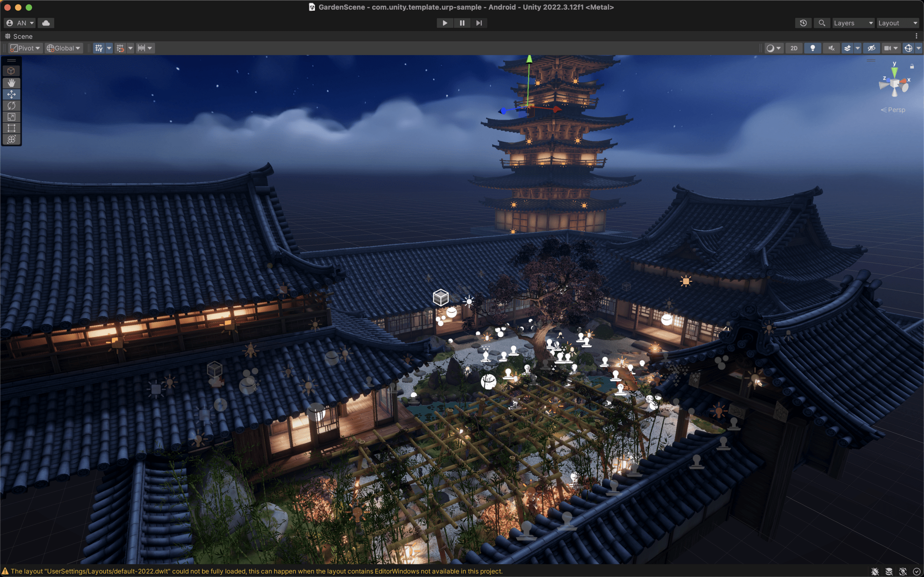Open the Global rotation dropdown
This screenshot has height=577, width=924.
click(64, 48)
